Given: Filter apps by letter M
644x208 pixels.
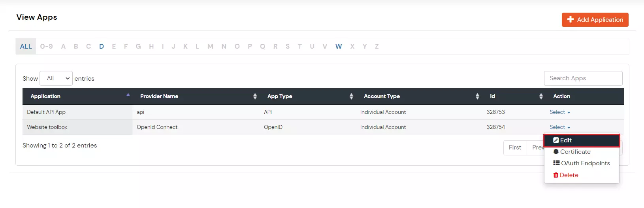Looking at the screenshot, I should point(210,46).
